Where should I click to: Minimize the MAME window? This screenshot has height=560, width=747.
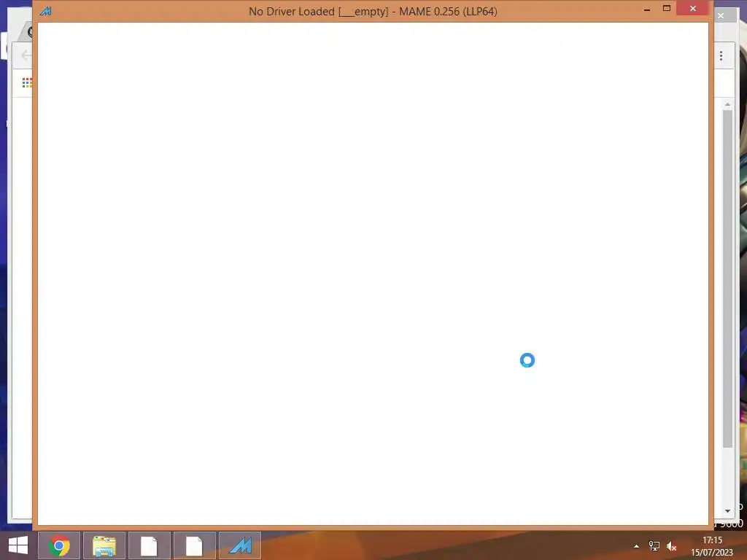[x=646, y=9]
